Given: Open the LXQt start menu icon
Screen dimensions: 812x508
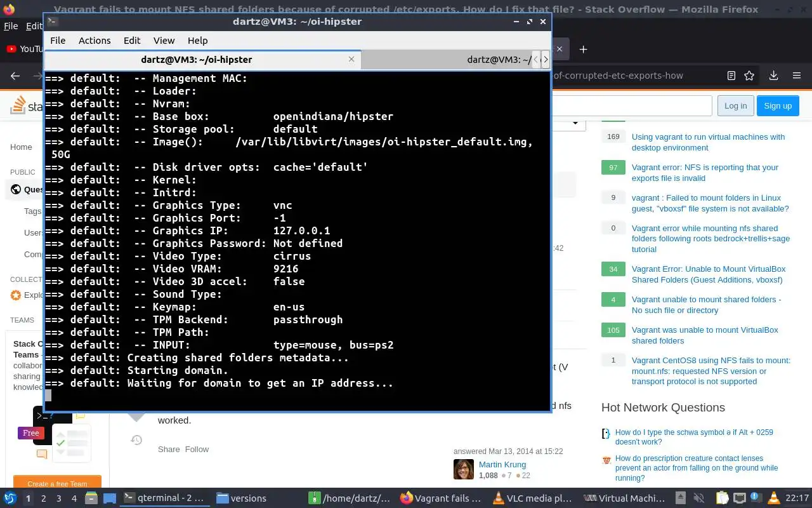Looking at the screenshot, I should (x=10, y=498).
